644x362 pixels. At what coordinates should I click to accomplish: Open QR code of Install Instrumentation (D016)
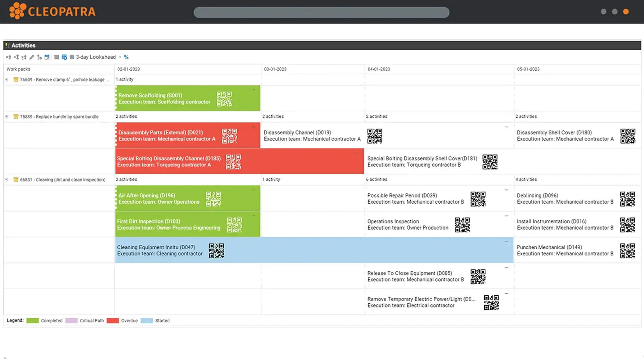(628, 225)
